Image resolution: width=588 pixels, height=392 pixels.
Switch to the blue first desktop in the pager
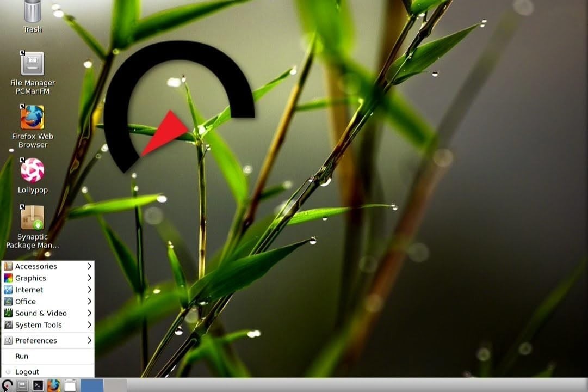point(92,385)
